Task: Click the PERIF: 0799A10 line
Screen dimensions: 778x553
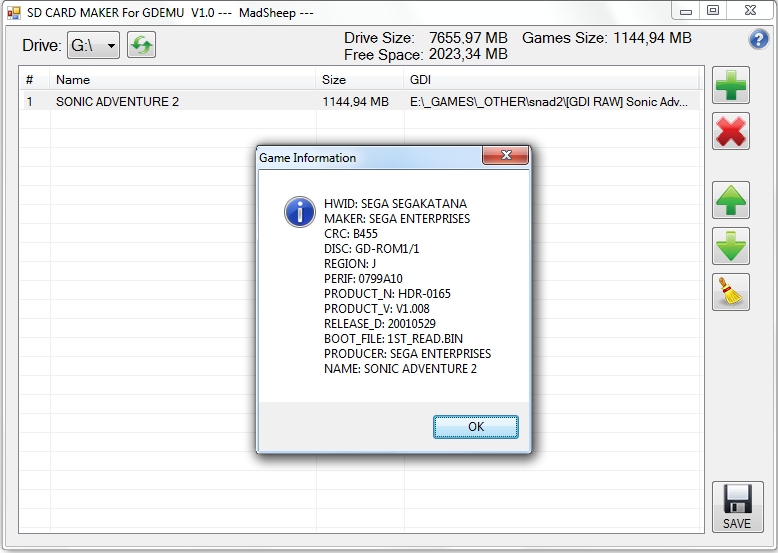Action: coord(363,279)
